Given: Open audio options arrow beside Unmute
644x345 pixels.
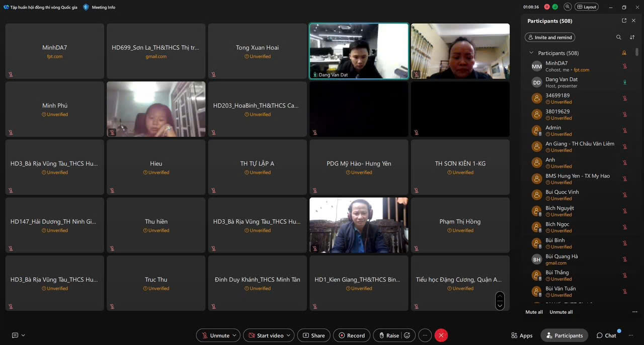Looking at the screenshot, I should pos(234,335).
